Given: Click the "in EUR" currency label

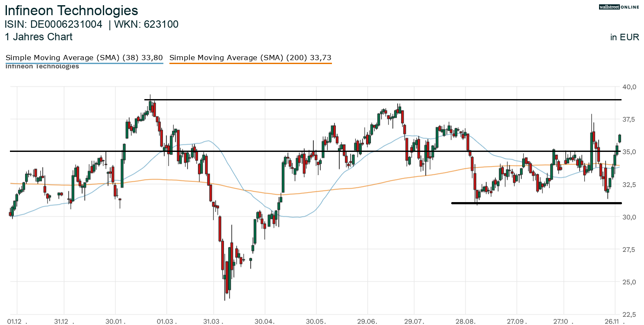Looking at the screenshot, I should point(625,37).
